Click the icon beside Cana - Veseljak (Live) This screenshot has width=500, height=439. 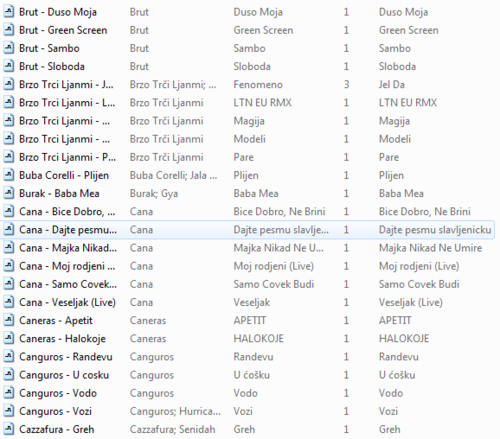click(9, 302)
